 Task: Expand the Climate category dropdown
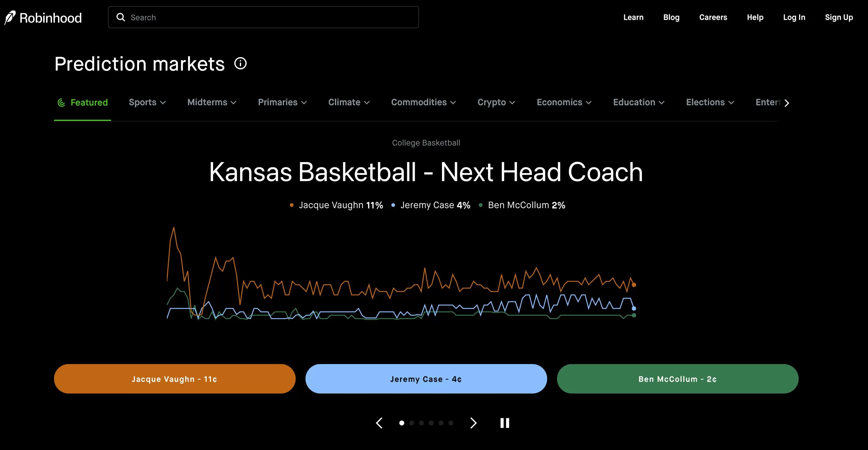(x=349, y=102)
